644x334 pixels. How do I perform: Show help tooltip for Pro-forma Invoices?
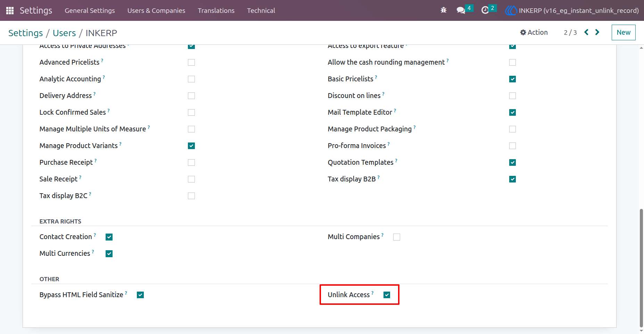388,144
